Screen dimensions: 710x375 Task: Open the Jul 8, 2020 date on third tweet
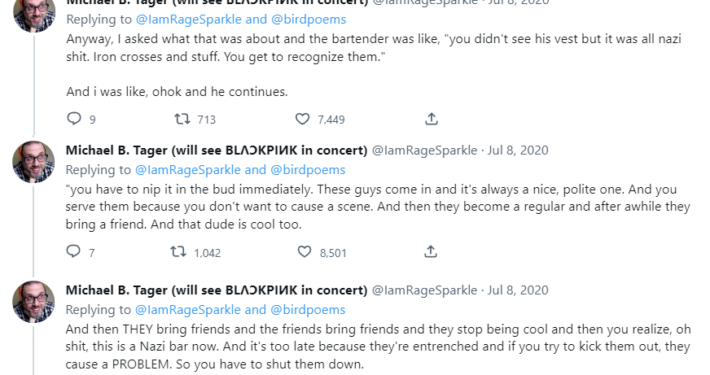(x=518, y=290)
